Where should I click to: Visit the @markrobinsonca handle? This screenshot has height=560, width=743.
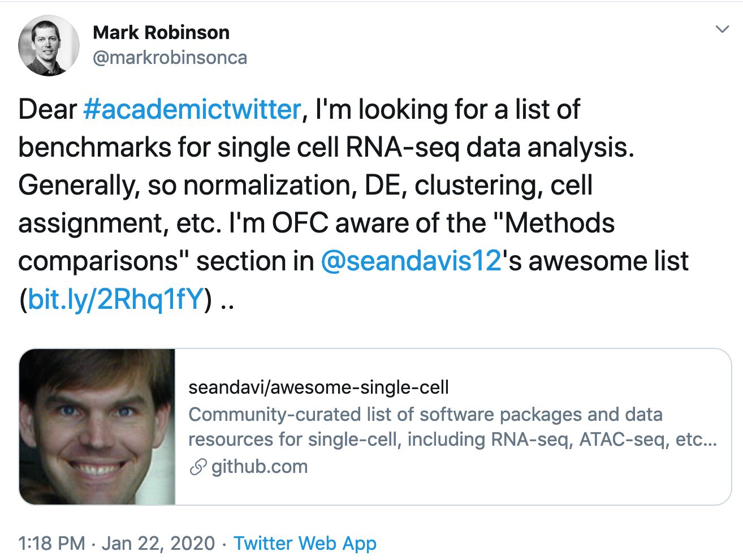(170, 58)
